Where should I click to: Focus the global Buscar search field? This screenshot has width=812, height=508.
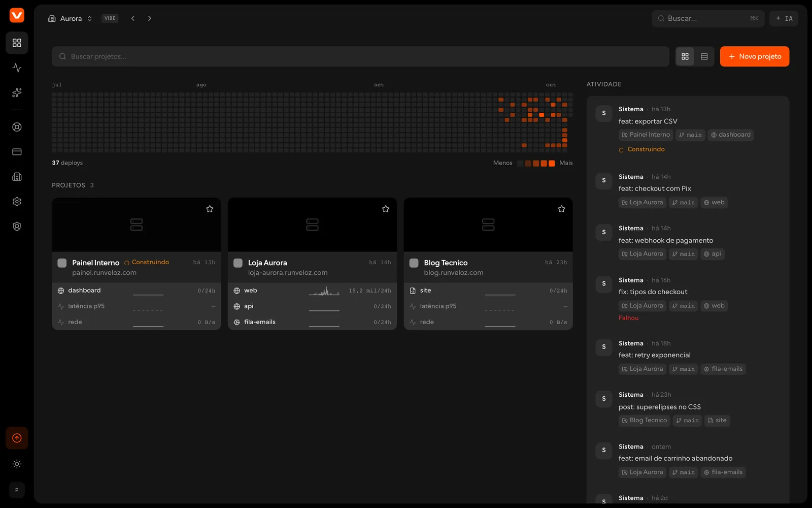(708, 18)
